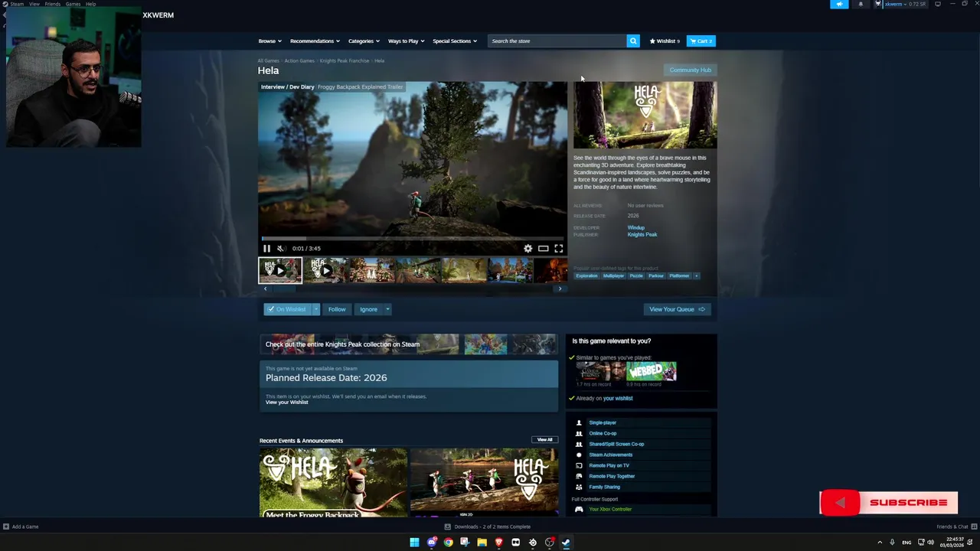Open the notifications bell
Viewport: 980px width, 551px height.
[861, 4]
